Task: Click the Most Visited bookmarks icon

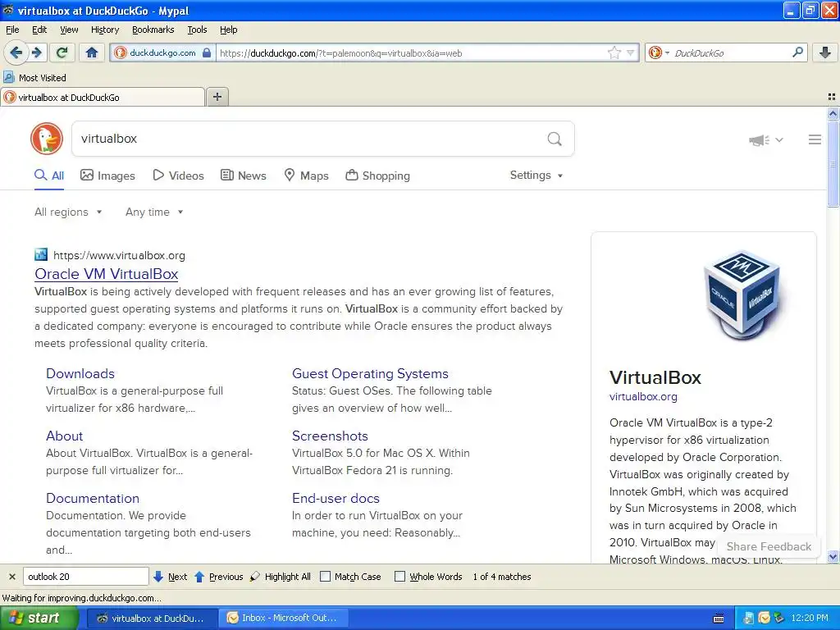Action: (8, 77)
